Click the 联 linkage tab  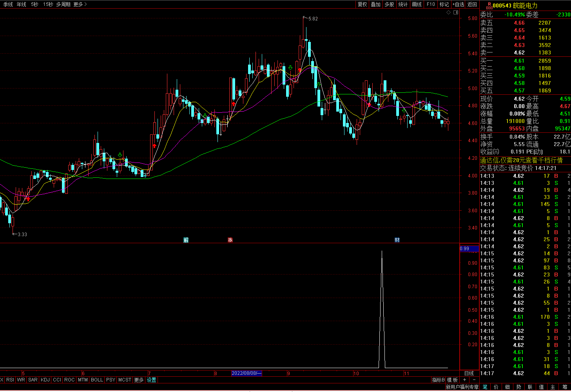(x=530, y=387)
